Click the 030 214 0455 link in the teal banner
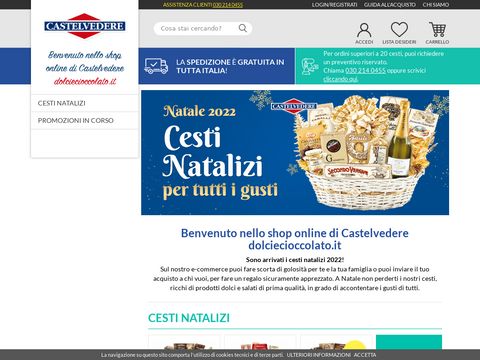The width and height of the screenshot is (480, 360). coord(365,70)
